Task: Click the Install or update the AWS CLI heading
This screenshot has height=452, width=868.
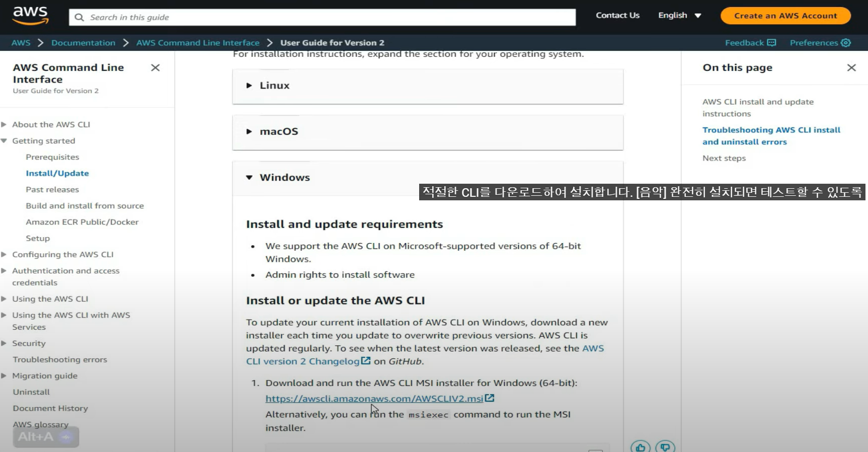Action: pos(336,301)
